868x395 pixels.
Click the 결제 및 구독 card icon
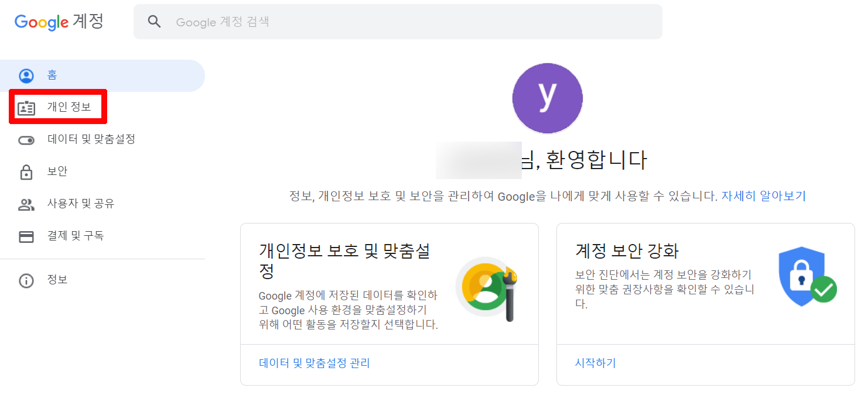26,236
